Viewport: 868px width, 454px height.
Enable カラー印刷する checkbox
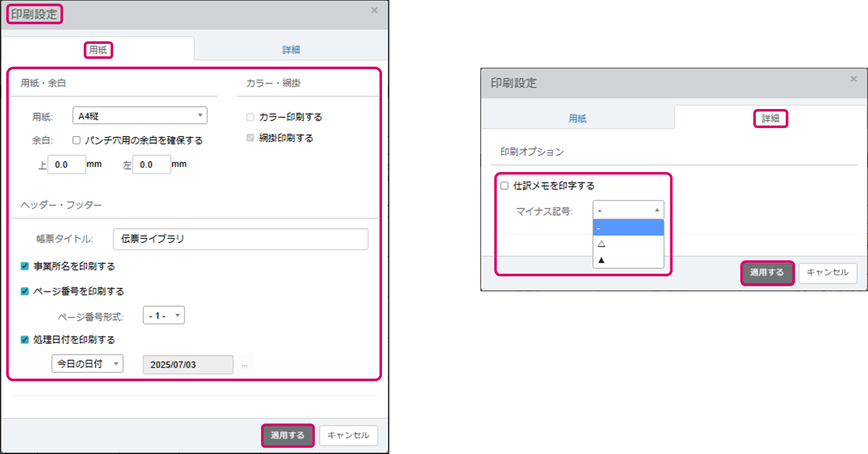[251, 117]
